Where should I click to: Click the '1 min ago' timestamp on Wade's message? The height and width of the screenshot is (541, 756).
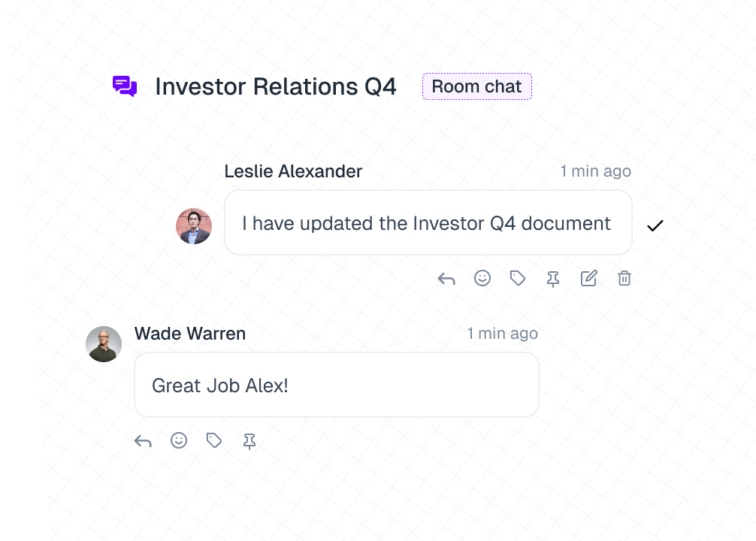503,334
